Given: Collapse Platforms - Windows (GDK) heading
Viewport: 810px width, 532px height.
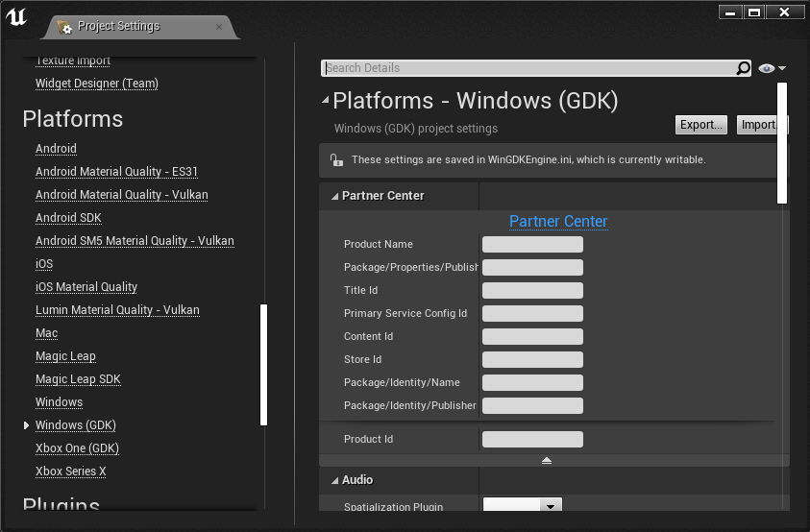Looking at the screenshot, I should (x=325, y=100).
